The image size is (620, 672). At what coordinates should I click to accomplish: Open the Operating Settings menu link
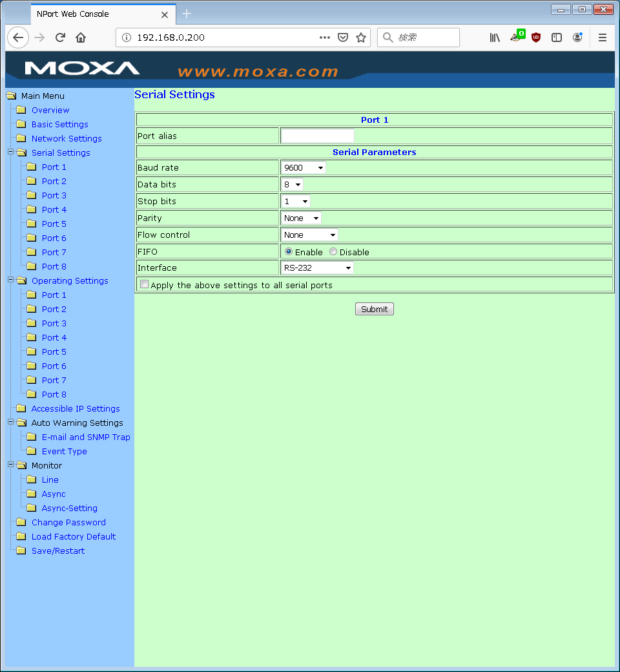coord(70,280)
